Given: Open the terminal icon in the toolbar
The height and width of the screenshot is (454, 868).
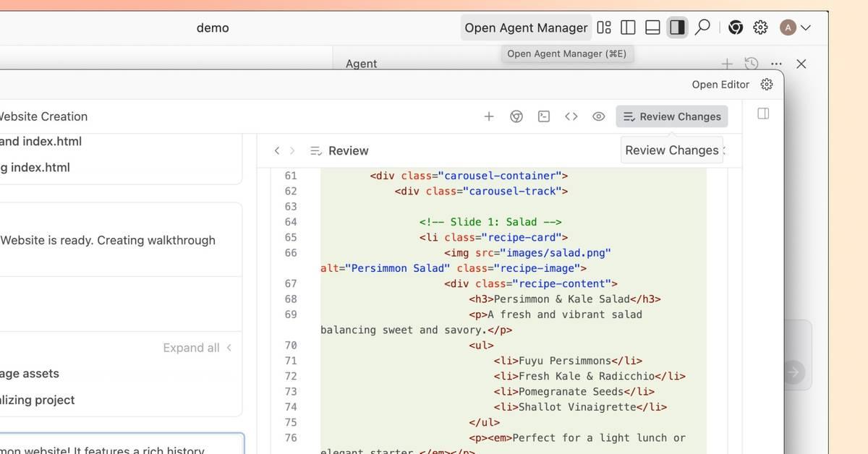Looking at the screenshot, I should click(544, 116).
